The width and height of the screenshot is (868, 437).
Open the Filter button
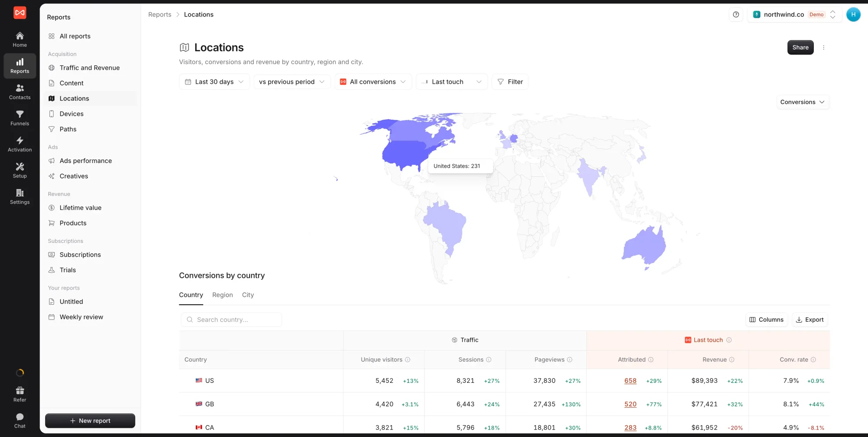[x=510, y=82]
